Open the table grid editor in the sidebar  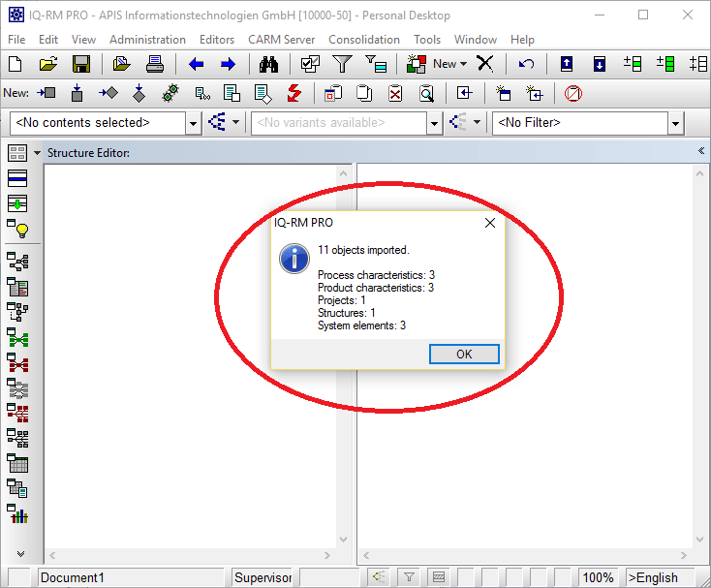(x=17, y=464)
